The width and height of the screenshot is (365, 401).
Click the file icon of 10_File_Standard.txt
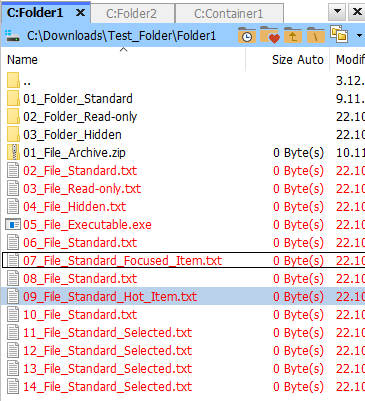13,315
